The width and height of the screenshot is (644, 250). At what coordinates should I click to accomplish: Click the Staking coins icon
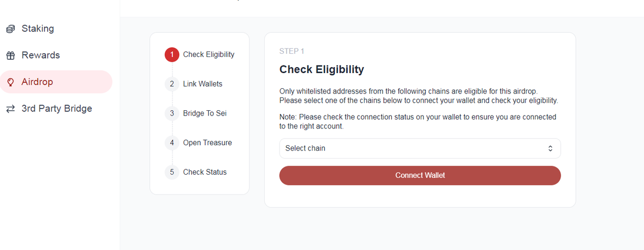click(x=10, y=29)
